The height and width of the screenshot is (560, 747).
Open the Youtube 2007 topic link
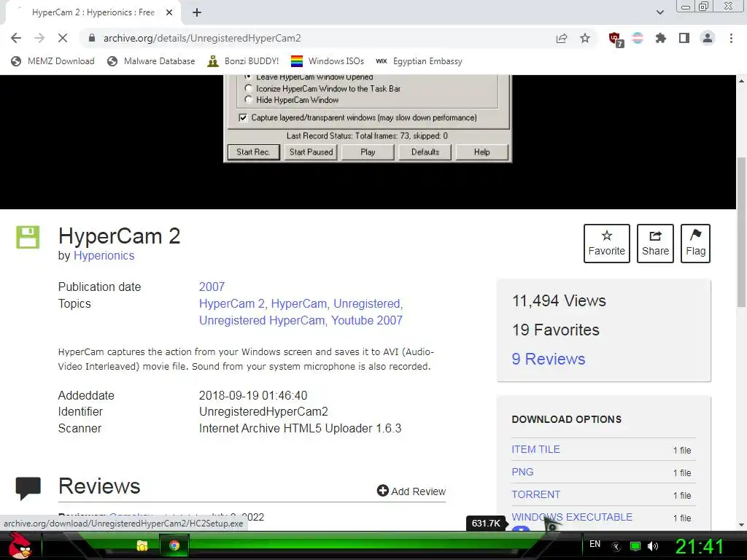point(367,320)
